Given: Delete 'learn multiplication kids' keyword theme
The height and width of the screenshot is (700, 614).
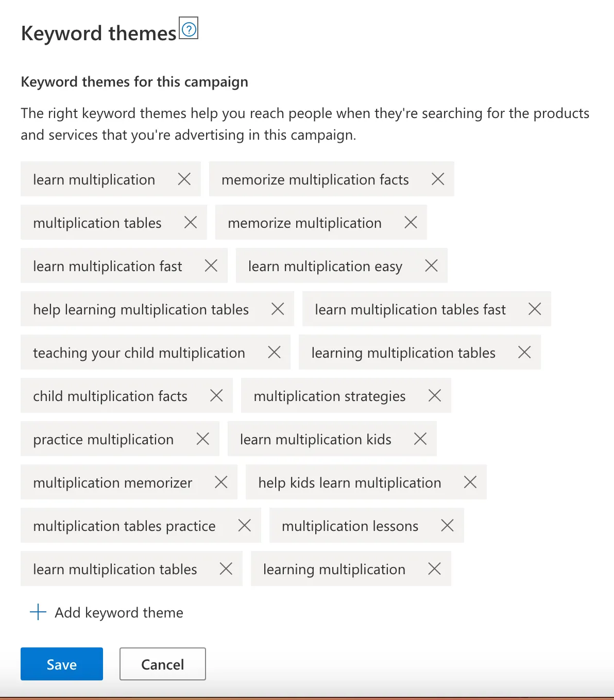Looking at the screenshot, I should 420,439.
